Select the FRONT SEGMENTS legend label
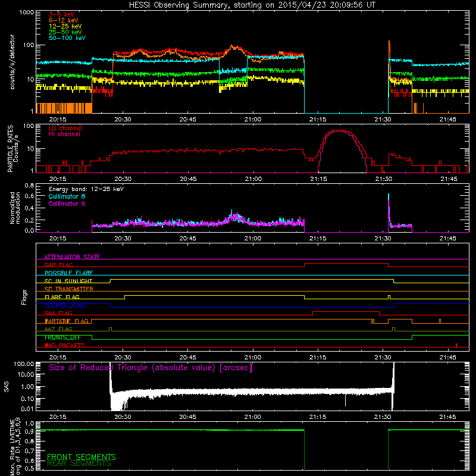The image size is (476, 476). point(82,457)
